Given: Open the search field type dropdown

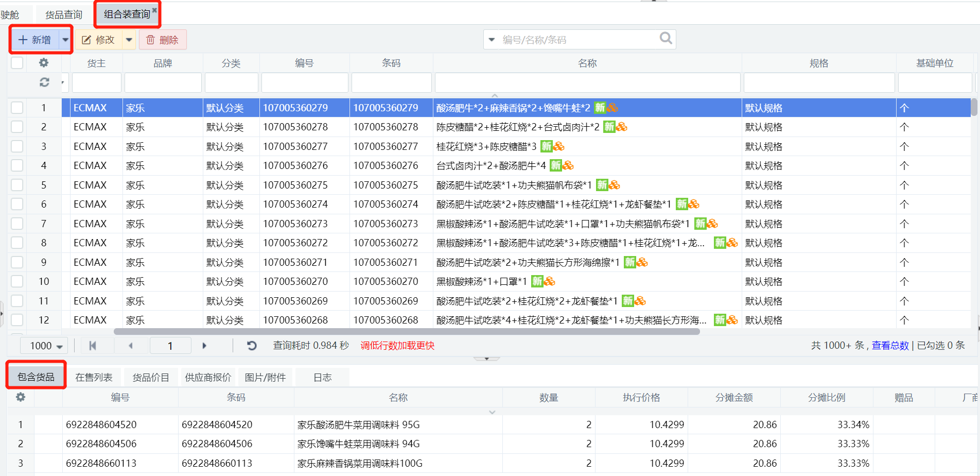Looking at the screenshot, I should point(492,40).
